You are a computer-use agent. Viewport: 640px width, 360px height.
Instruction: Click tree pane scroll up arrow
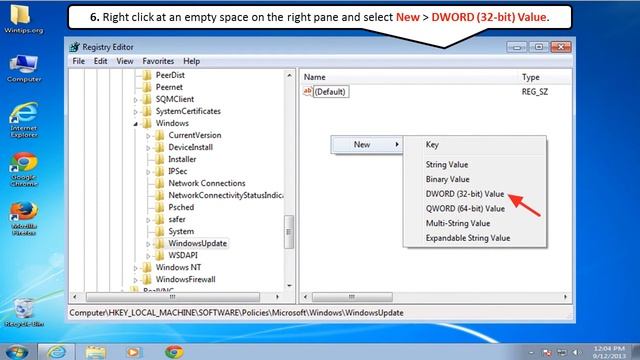[289, 76]
